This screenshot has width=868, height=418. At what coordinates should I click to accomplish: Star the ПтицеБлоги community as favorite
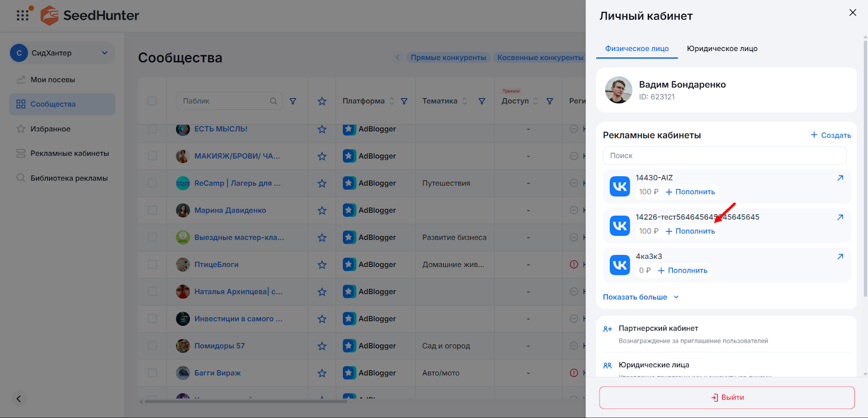[x=322, y=265]
